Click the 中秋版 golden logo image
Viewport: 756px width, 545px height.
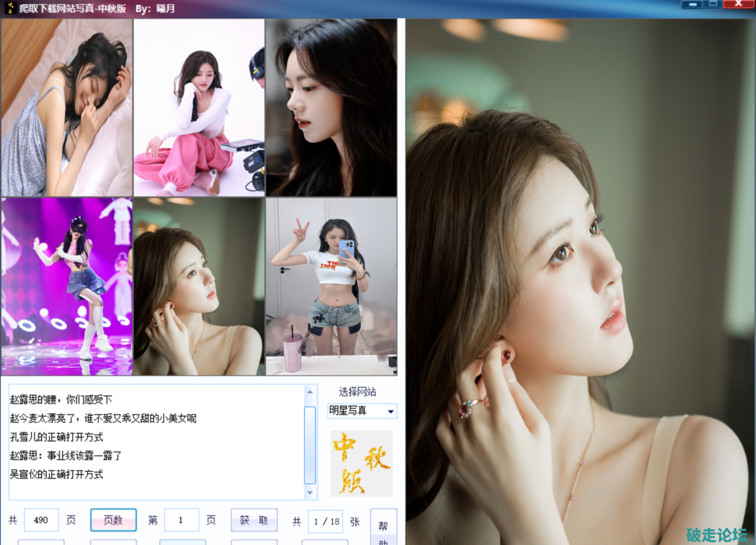coord(361,463)
